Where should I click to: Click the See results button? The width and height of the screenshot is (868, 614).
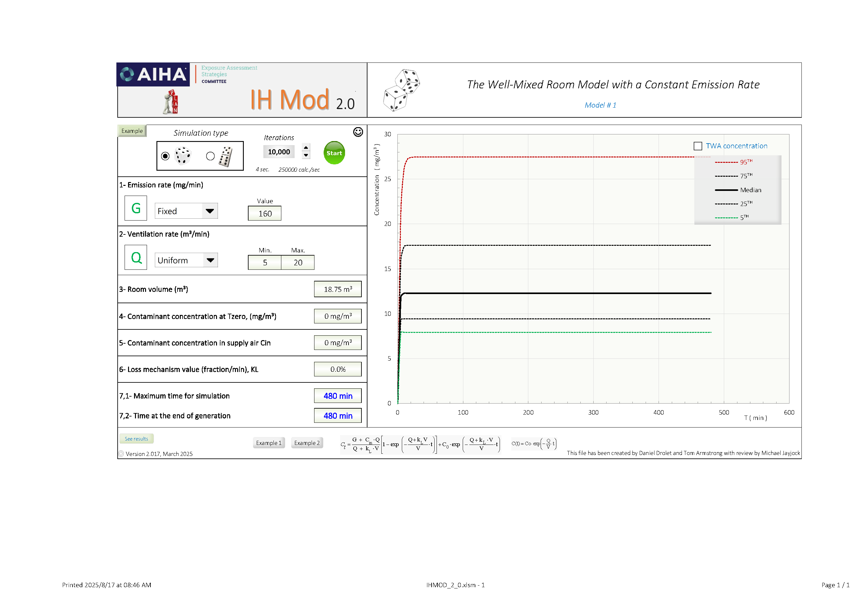[x=136, y=439]
